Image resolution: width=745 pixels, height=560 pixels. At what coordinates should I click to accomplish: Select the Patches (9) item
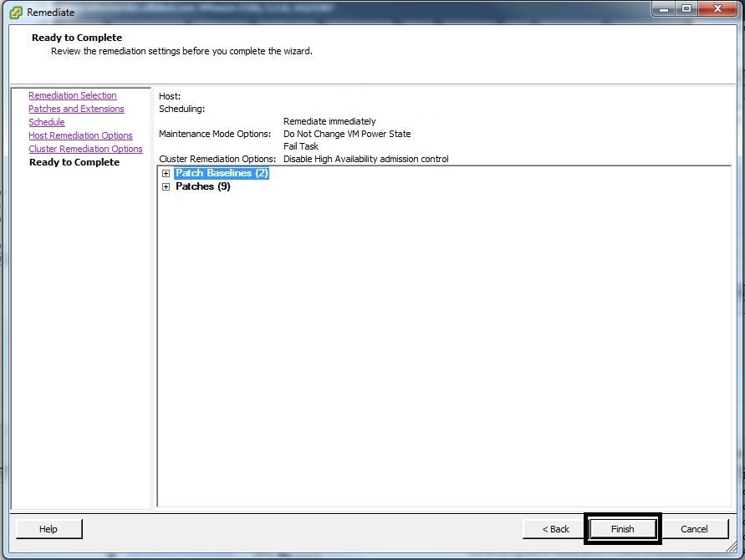click(202, 186)
